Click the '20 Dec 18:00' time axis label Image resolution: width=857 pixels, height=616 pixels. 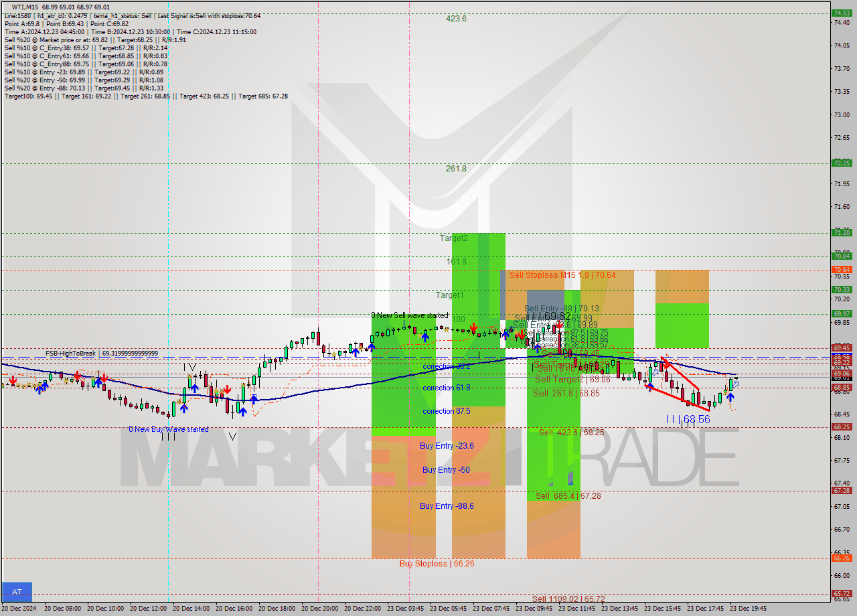[x=277, y=609]
